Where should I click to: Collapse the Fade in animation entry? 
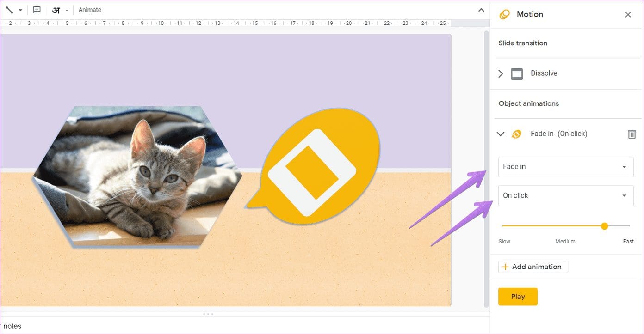point(500,134)
